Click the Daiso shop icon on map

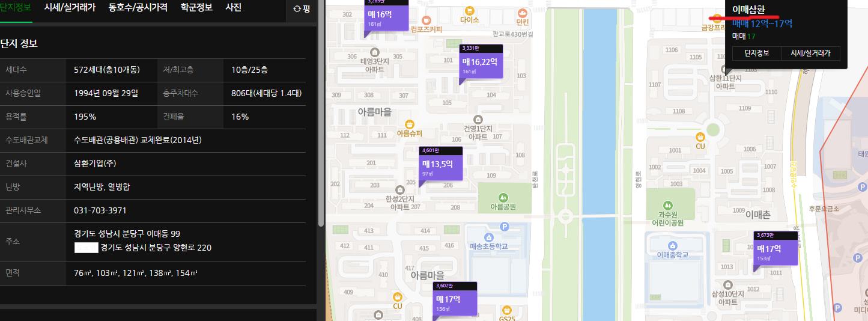469,10
